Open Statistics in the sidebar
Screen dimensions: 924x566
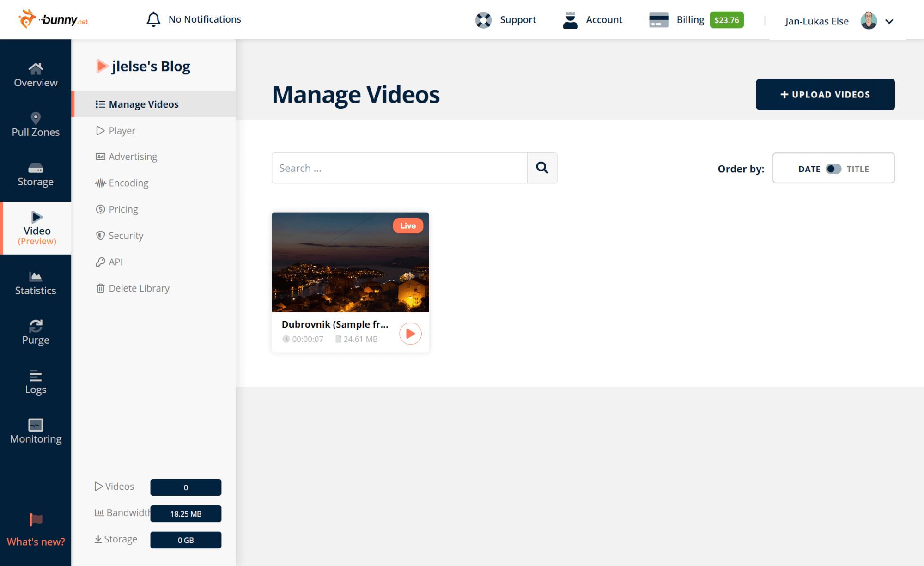[x=36, y=283]
